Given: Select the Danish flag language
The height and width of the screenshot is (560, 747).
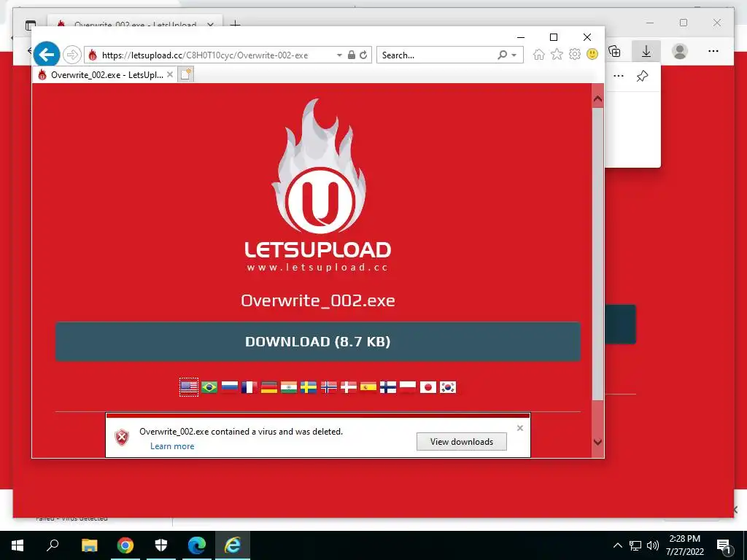Looking at the screenshot, I should point(348,387).
